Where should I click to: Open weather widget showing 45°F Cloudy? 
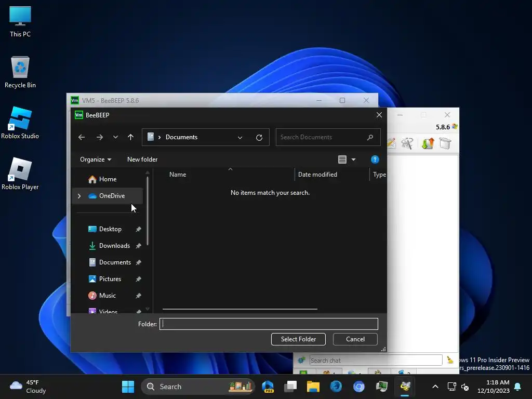tap(28, 387)
